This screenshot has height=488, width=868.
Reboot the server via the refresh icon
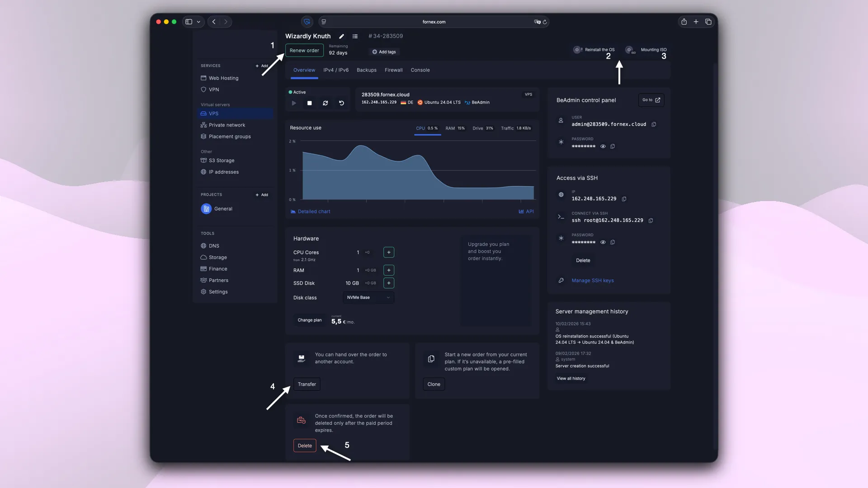point(325,103)
